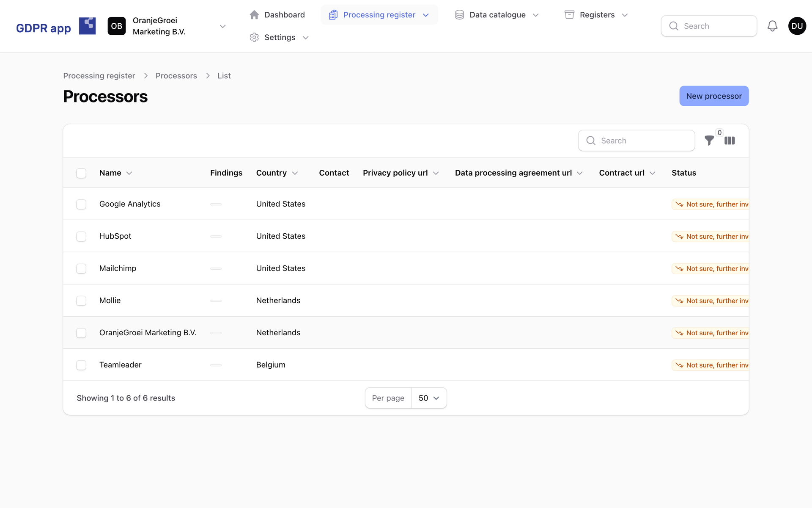
Task: Click the OB organization avatar
Action: (x=117, y=26)
